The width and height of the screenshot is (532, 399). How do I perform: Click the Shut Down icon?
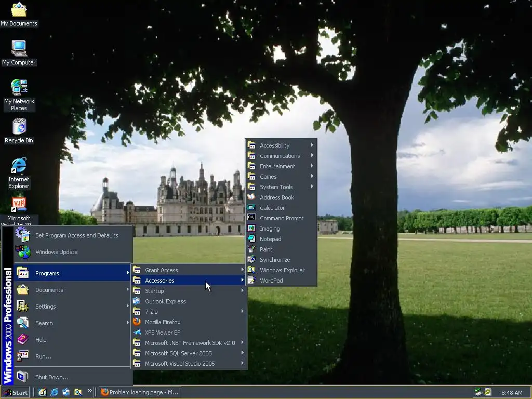pyautogui.click(x=23, y=377)
